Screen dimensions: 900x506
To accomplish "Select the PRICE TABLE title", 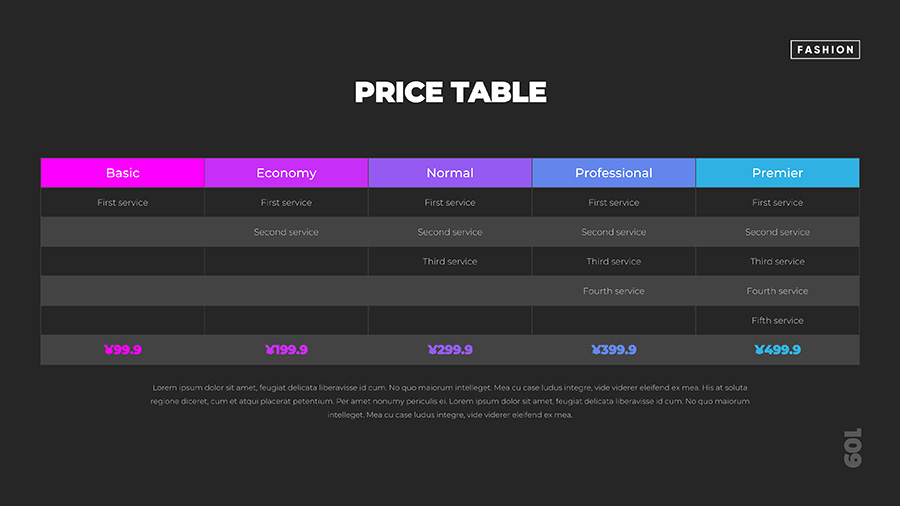I will coord(450,92).
